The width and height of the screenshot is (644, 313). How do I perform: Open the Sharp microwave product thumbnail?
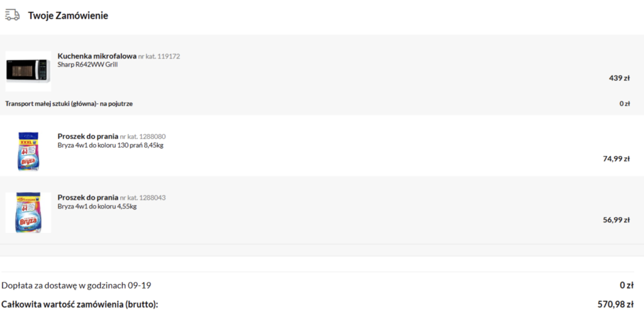28,71
